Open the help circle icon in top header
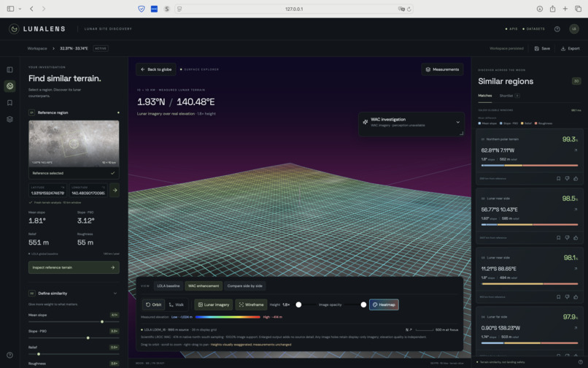This screenshot has height=368, width=588. (557, 29)
